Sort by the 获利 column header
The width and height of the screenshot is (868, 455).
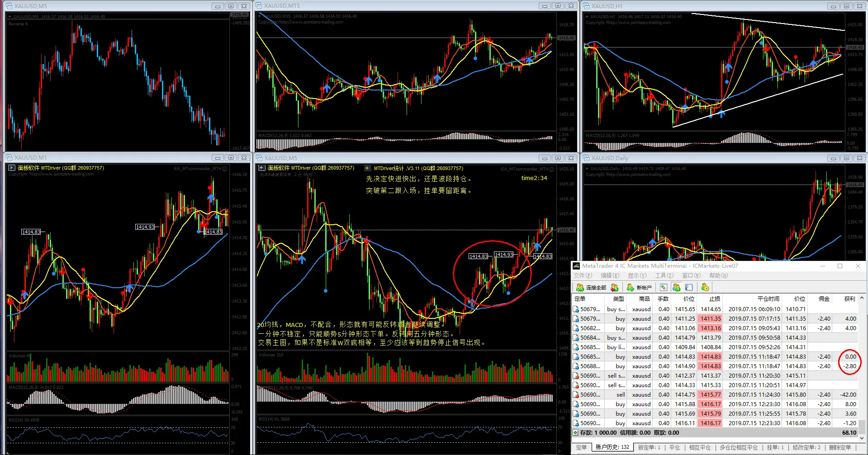click(845, 299)
